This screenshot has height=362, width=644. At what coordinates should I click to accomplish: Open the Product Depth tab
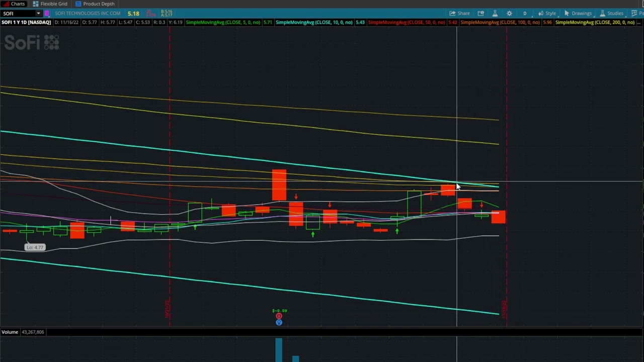(x=95, y=4)
